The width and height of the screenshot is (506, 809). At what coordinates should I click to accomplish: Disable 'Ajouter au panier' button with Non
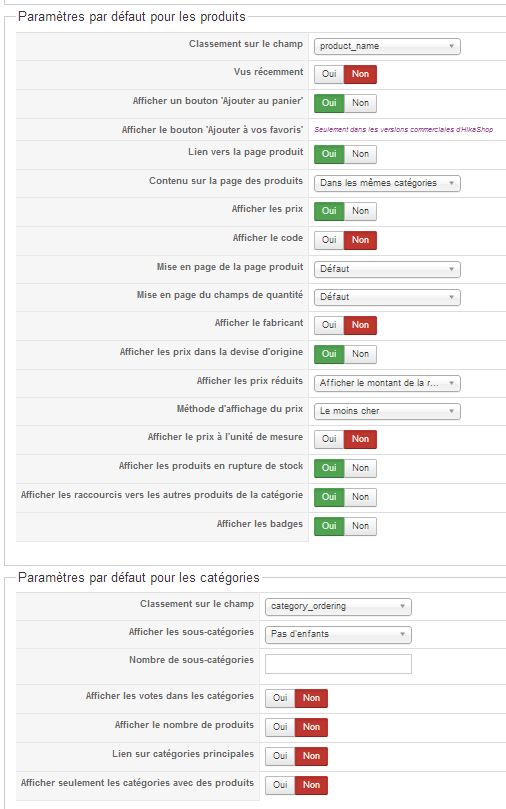click(x=361, y=103)
